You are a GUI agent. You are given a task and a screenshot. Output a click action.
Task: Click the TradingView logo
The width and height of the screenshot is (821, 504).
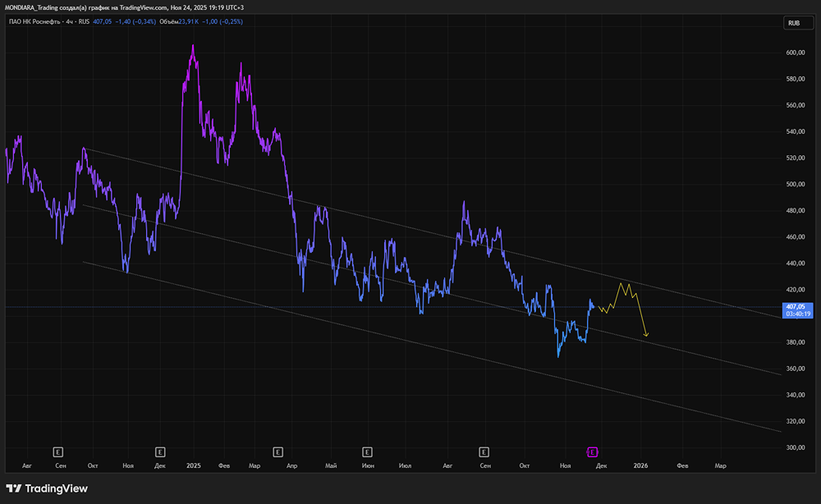[x=47, y=488]
